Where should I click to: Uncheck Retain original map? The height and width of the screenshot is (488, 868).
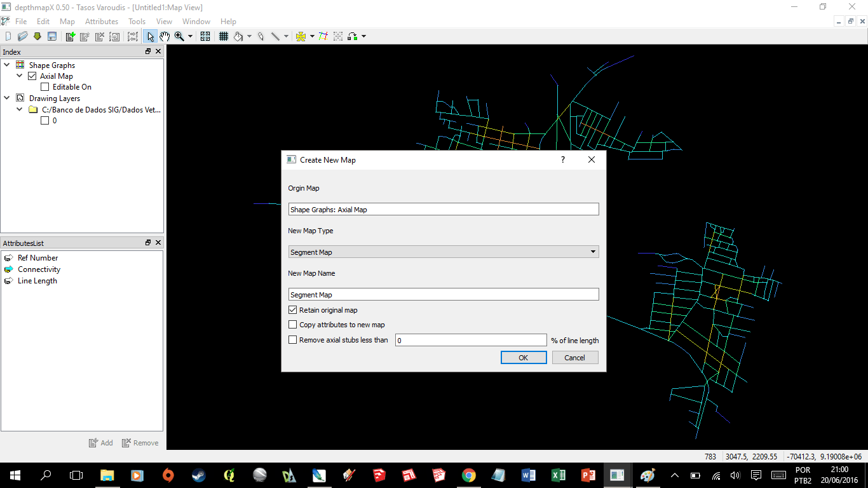(x=293, y=310)
